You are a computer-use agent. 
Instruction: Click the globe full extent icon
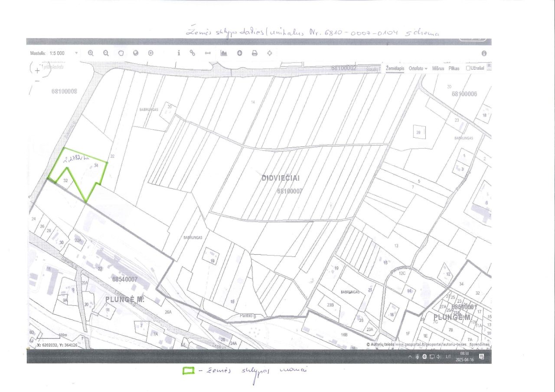coord(136,53)
